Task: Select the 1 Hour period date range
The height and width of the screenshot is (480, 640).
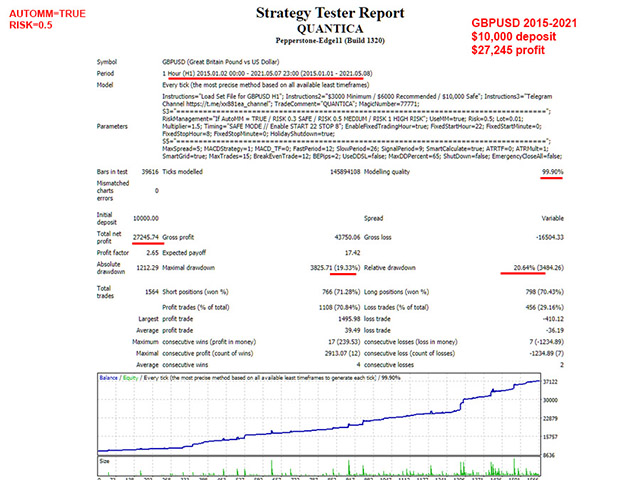Action: tap(267, 73)
